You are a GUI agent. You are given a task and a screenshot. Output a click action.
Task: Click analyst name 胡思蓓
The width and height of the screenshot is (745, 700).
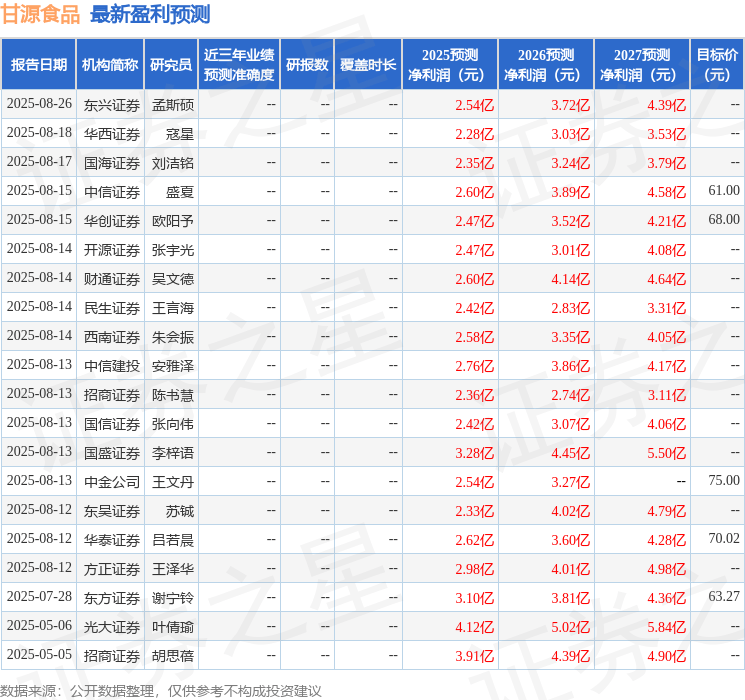click(173, 656)
